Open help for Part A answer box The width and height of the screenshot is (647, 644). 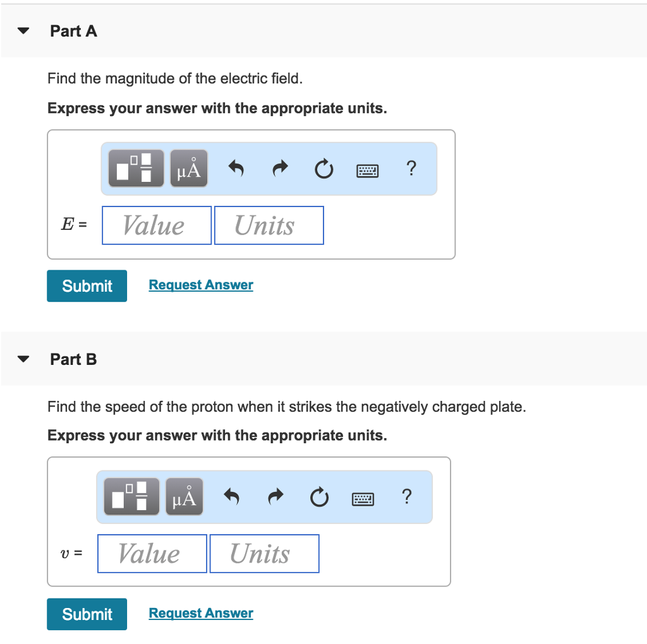(x=411, y=169)
